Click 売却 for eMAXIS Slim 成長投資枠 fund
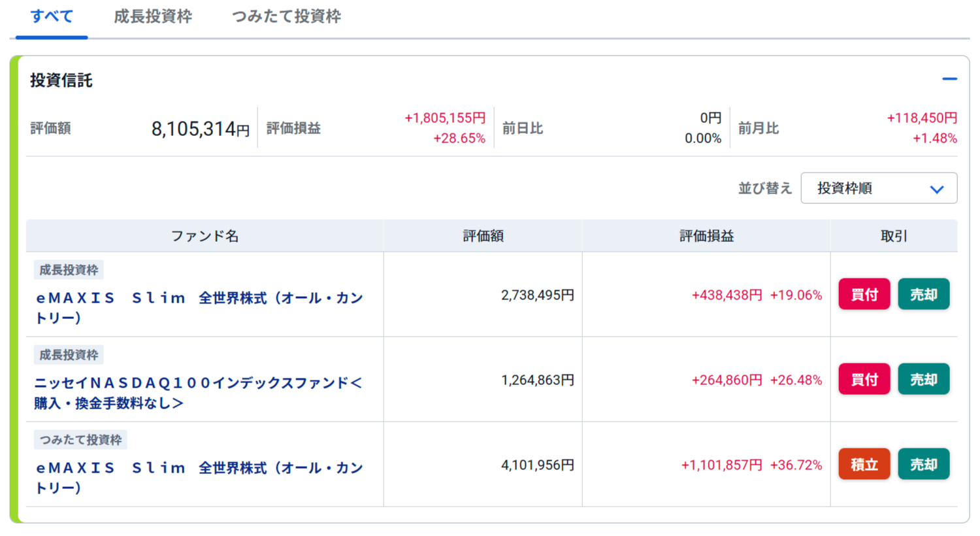The width and height of the screenshot is (980, 536). tap(924, 294)
